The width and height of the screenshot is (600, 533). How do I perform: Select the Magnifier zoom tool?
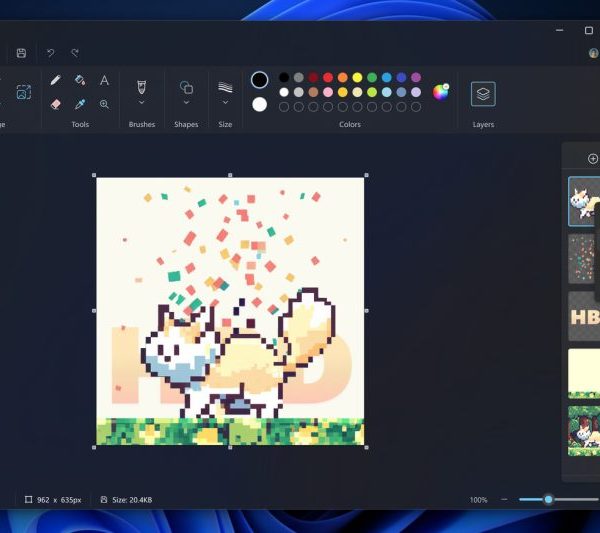[x=104, y=104]
